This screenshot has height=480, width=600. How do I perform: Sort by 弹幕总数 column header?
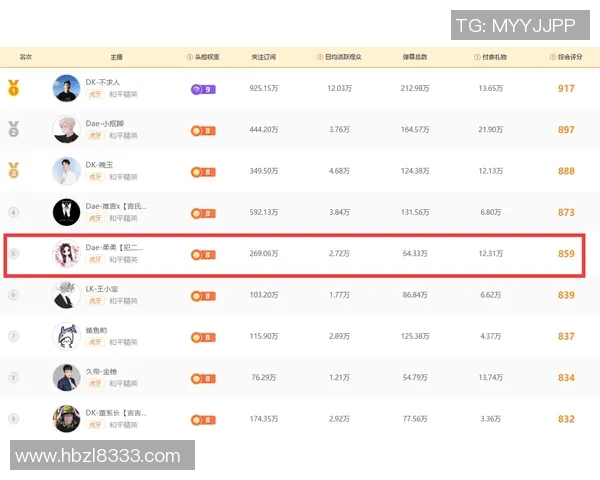[415, 57]
